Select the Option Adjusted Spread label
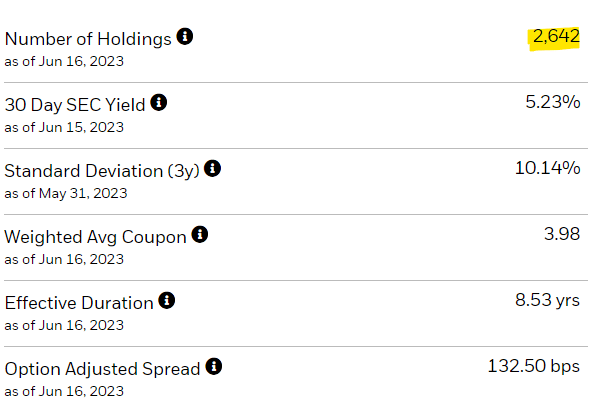 tap(102, 369)
